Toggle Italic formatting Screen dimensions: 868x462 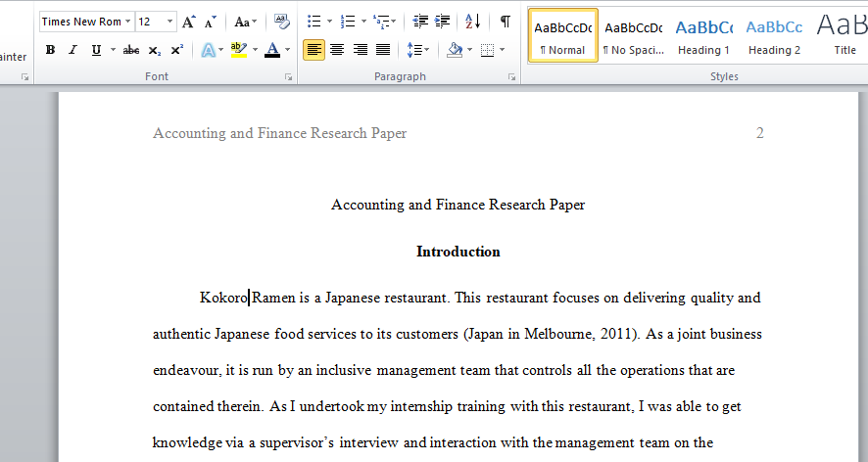72,50
